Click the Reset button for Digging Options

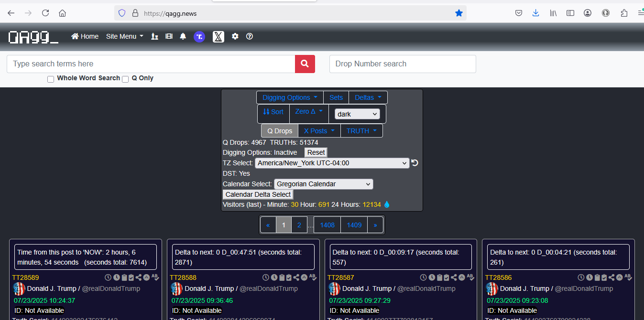tap(316, 152)
